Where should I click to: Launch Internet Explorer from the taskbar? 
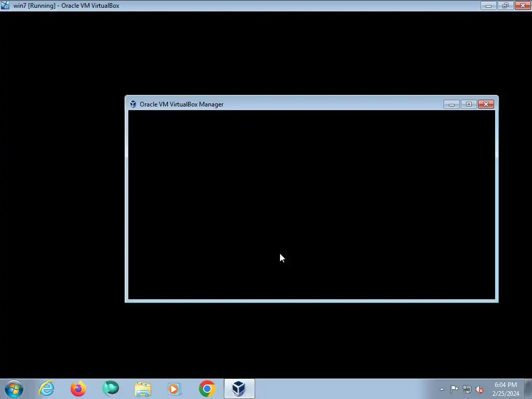(46, 389)
